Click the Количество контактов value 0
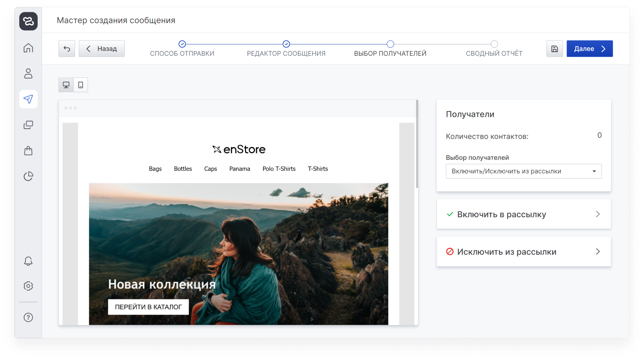 tap(599, 135)
